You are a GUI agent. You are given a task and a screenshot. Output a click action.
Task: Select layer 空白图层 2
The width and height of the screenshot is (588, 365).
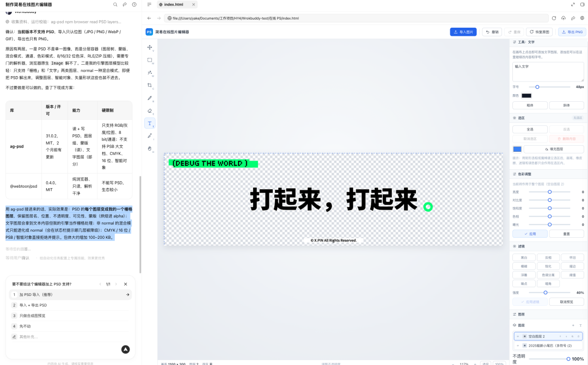(548, 336)
